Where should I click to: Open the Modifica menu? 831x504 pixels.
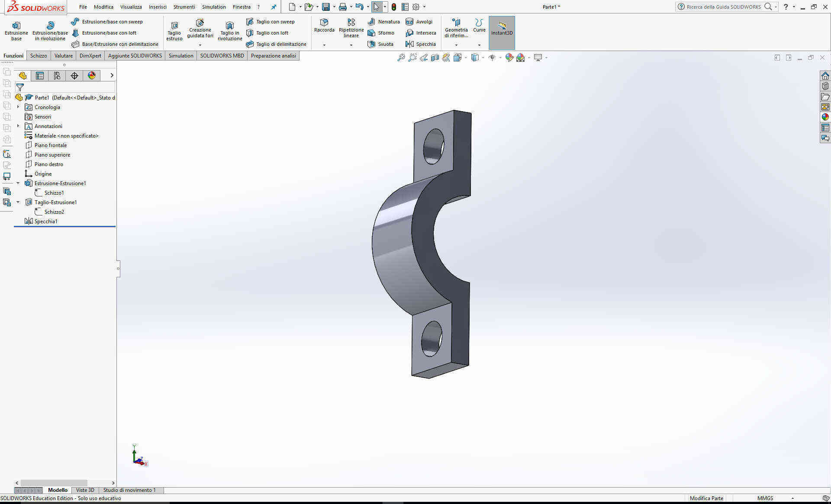click(103, 7)
